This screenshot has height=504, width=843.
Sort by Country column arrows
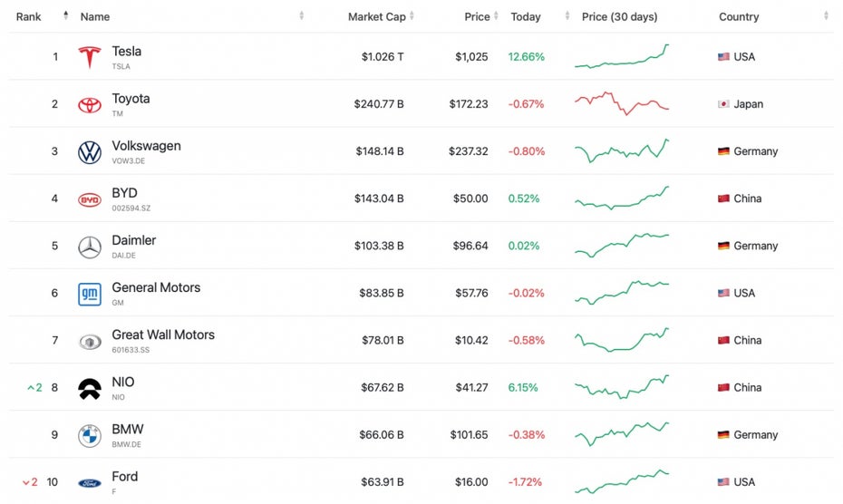click(826, 15)
